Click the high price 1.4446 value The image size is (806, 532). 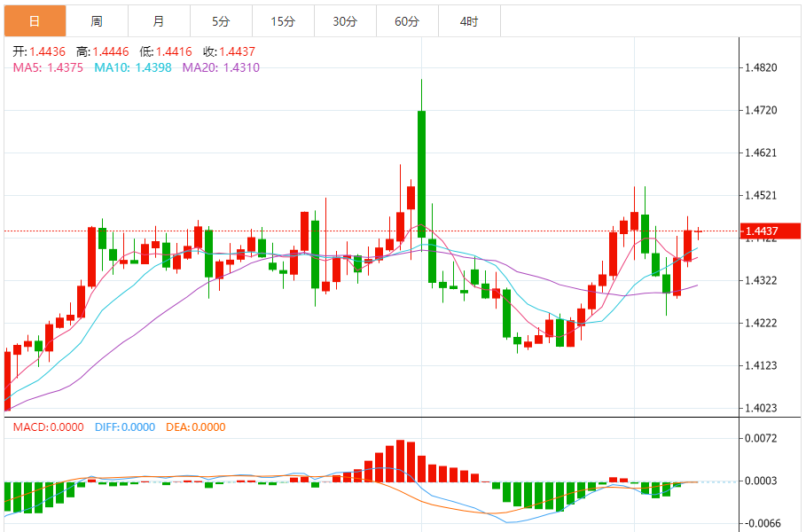[111, 52]
